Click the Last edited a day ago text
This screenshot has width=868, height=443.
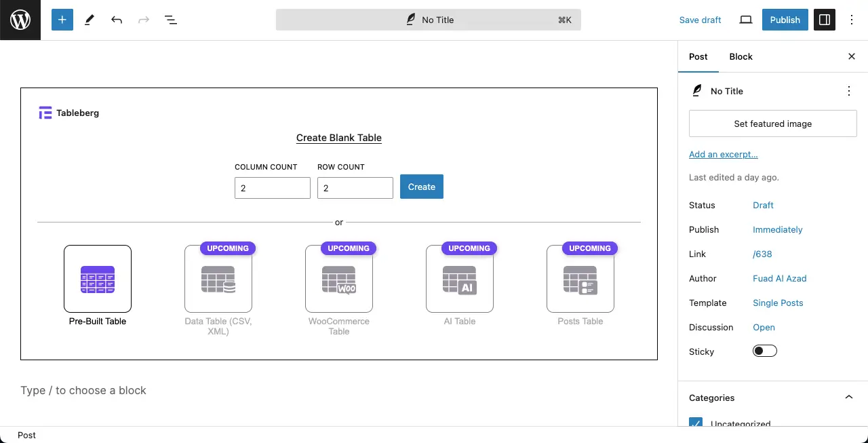coord(734,177)
